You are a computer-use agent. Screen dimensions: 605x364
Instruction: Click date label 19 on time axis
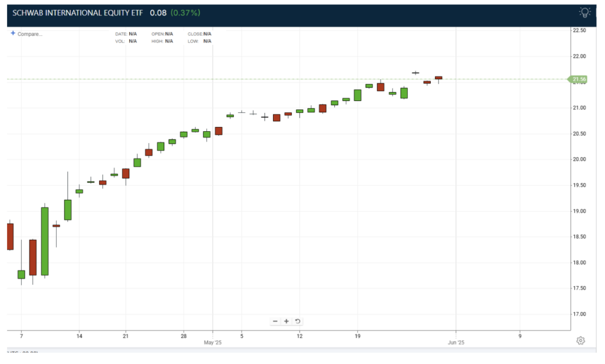[357, 336]
